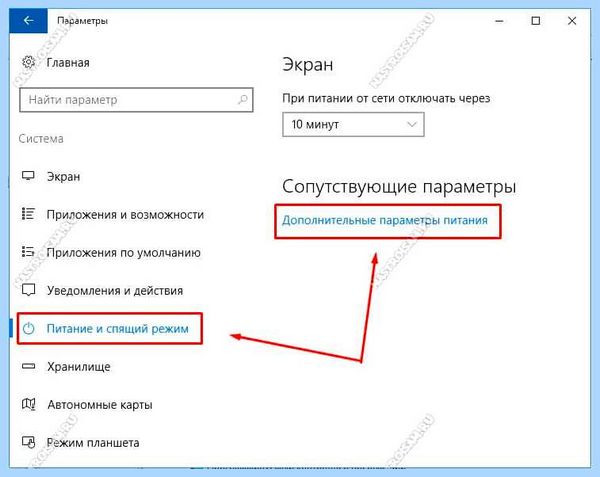This screenshot has height=477, width=600.
Task: Select Питание и спящий режим
Action: pos(117,329)
